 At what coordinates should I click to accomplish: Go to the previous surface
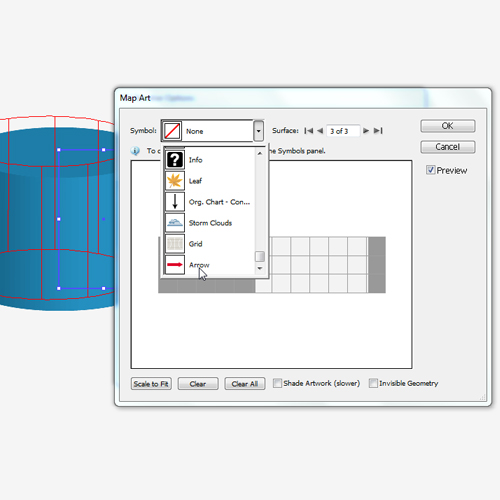[320, 131]
